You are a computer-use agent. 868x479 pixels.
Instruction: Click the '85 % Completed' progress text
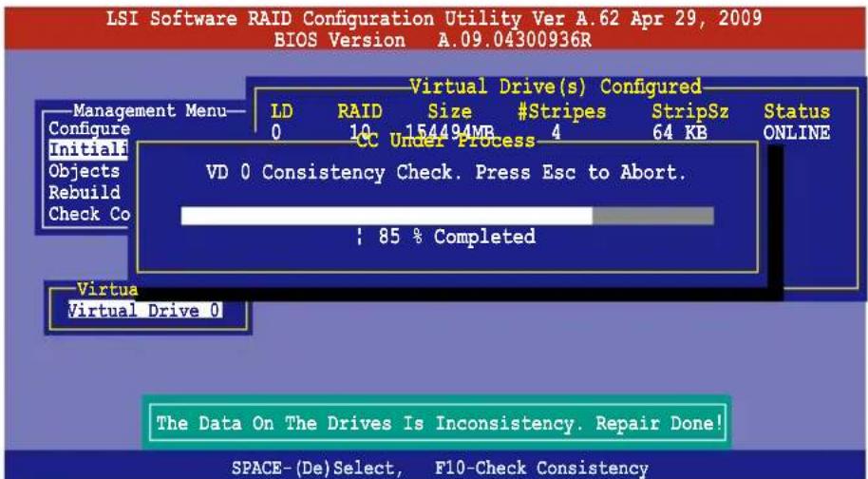(x=457, y=237)
